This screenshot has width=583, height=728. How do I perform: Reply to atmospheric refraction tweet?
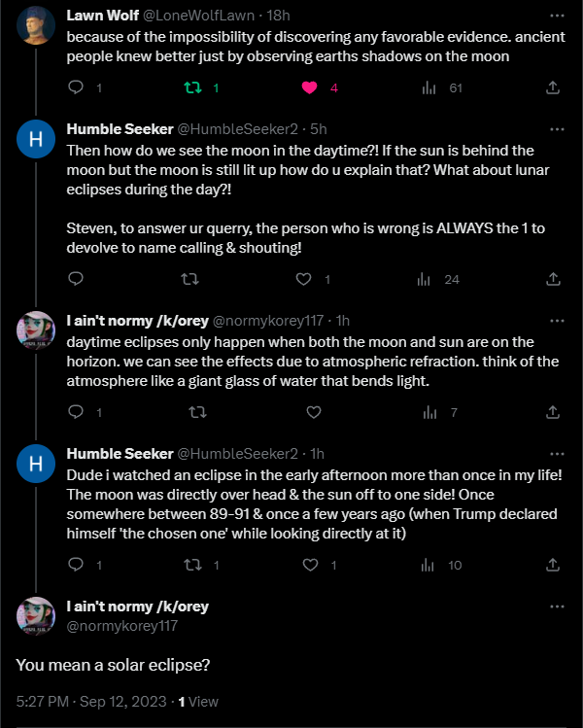[x=77, y=412]
